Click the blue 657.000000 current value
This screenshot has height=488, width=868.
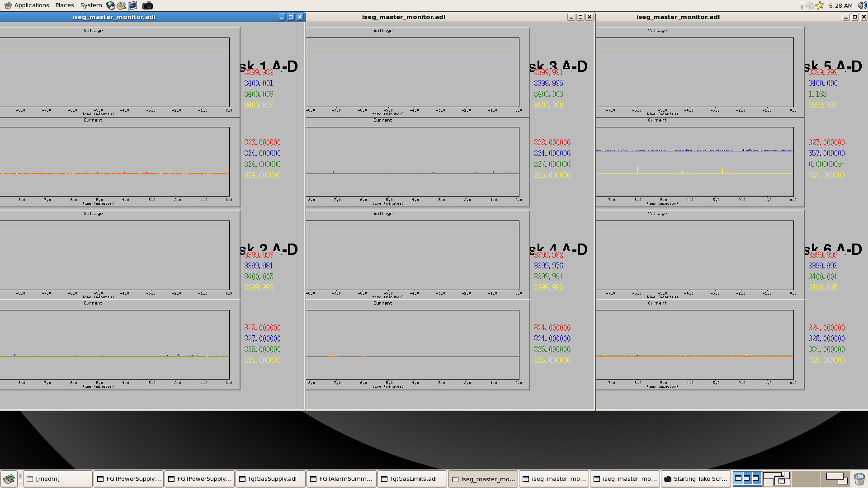coord(827,153)
